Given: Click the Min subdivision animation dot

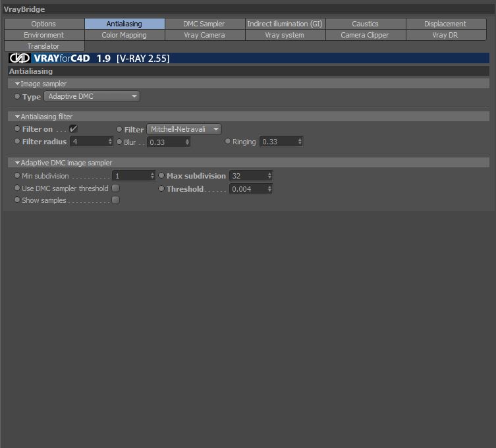Looking at the screenshot, I should (17, 175).
